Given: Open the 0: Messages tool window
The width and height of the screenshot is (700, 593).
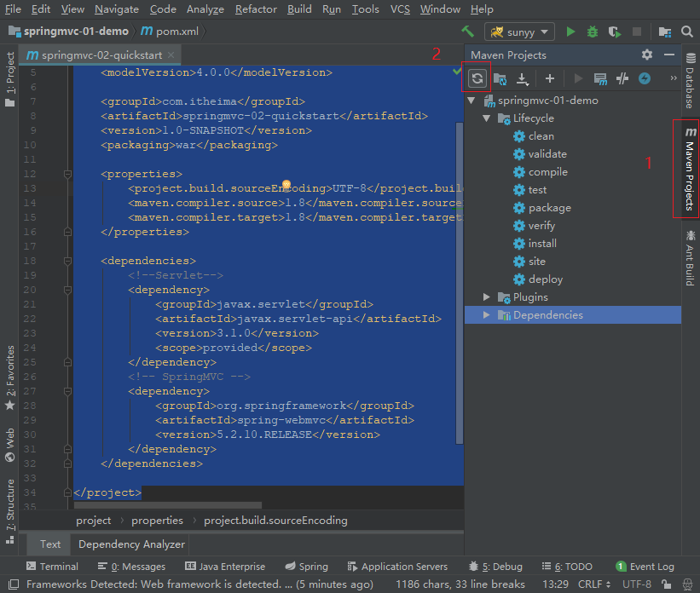Looking at the screenshot, I should click(131, 567).
